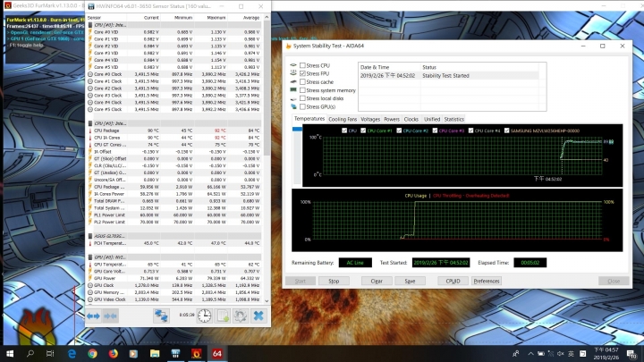Viewport: 644px width, 362px height.
Task: Enable Stress CPU checkbox
Action: pyautogui.click(x=302, y=65)
